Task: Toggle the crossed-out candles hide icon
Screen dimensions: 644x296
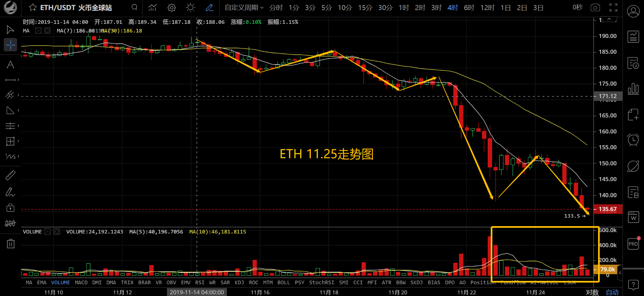Action: [10, 223]
